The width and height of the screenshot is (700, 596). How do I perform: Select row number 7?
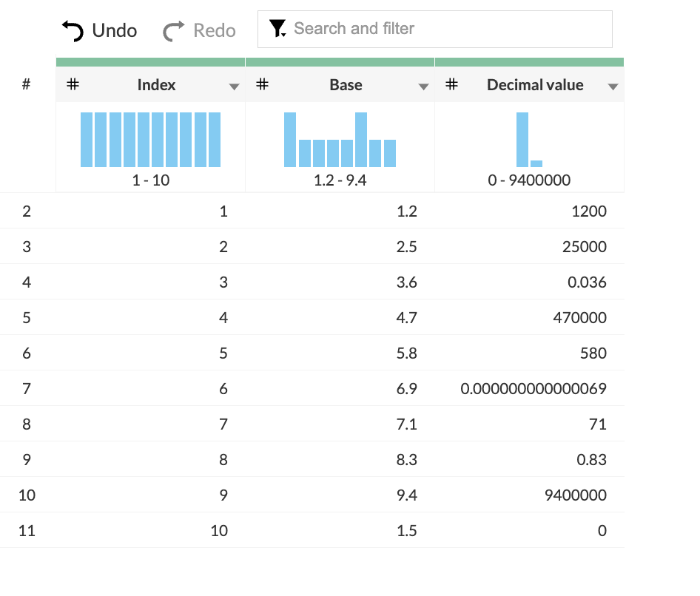click(x=27, y=388)
